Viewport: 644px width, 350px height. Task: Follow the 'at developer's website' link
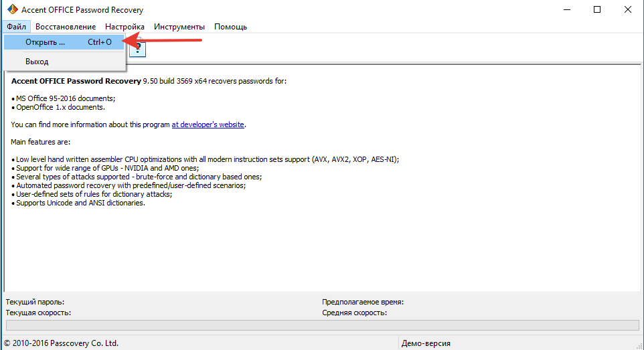[x=208, y=124]
